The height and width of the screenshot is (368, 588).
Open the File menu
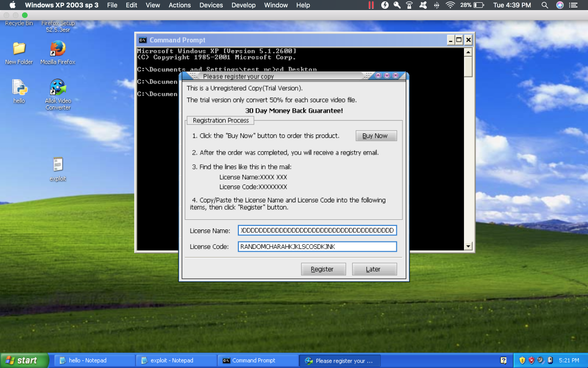(112, 5)
